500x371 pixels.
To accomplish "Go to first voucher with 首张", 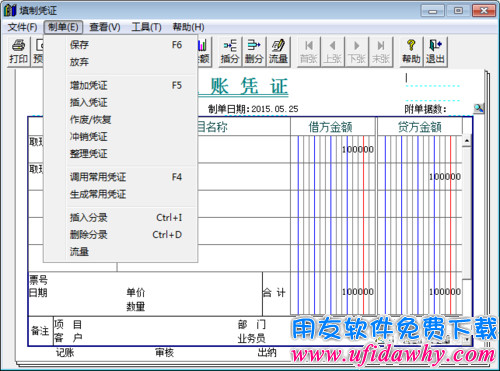I will tap(309, 52).
